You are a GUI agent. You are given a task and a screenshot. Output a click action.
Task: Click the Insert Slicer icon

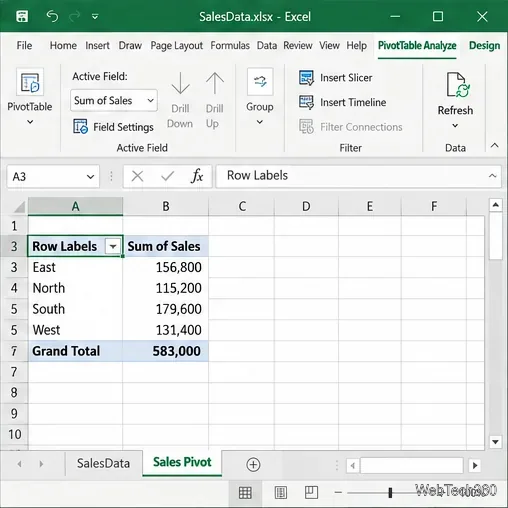point(306,78)
